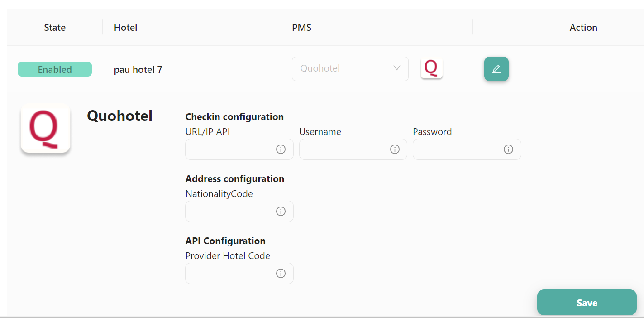Click the info icon in URL/IP API field

click(x=281, y=149)
